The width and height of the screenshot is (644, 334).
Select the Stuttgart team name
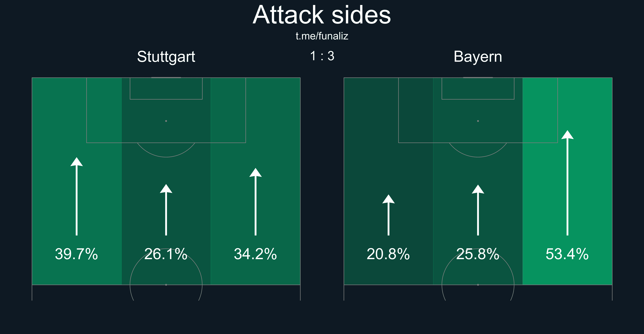tap(166, 57)
